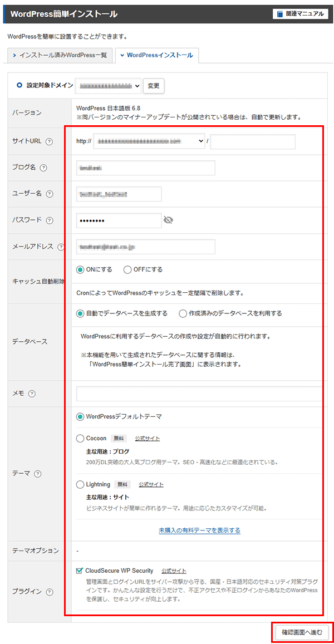Toggle password visibility with the eye icon
Image resolution: width=334 pixels, height=644 pixels.
coord(169,220)
